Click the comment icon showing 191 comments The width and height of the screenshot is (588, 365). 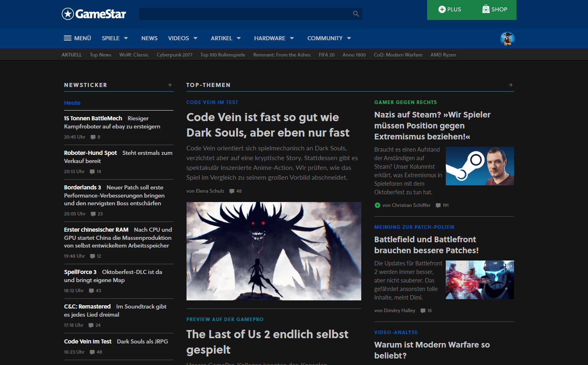(x=438, y=205)
